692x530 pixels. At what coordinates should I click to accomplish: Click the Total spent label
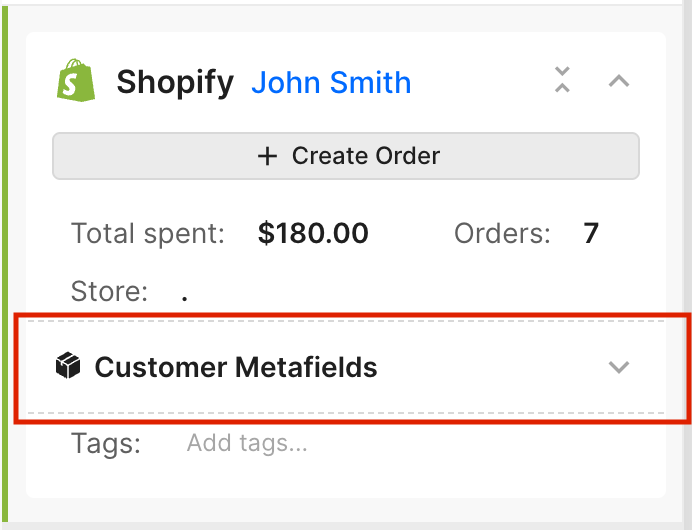tap(148, 233)
